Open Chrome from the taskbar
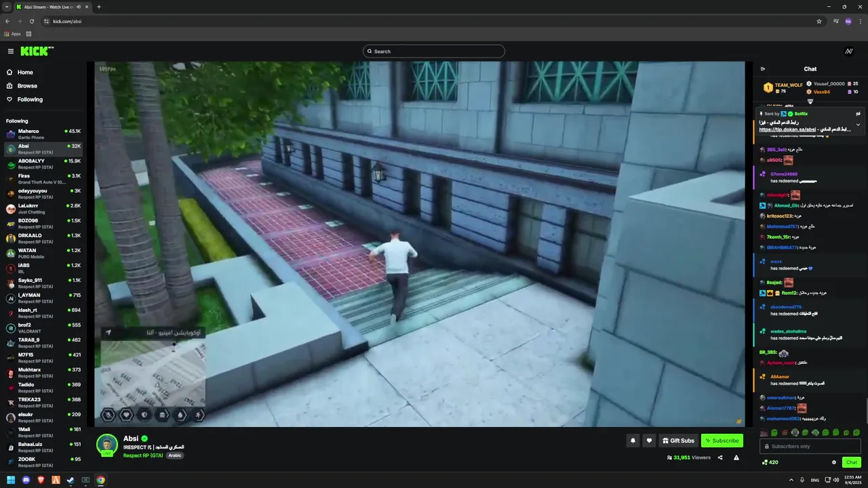This screenshot has width=868, height=488. 100,480
